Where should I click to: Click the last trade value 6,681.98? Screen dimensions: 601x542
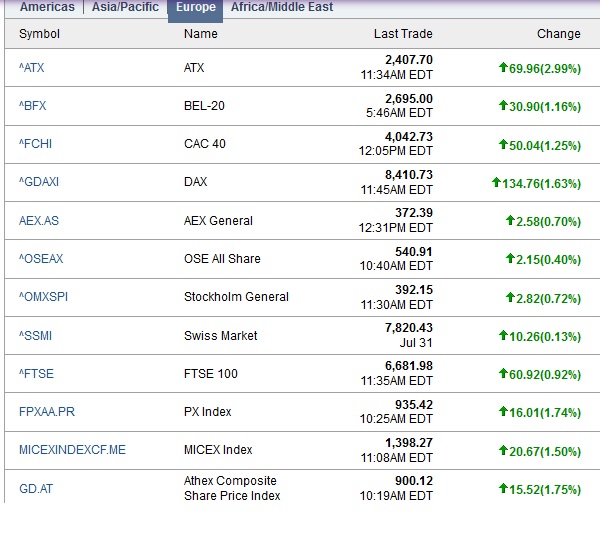point(409,366)
